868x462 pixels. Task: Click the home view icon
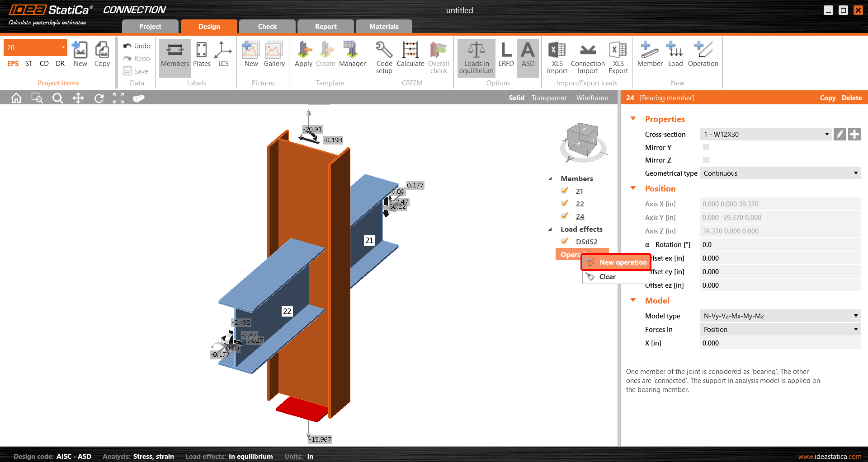click(x=16, y=98)
